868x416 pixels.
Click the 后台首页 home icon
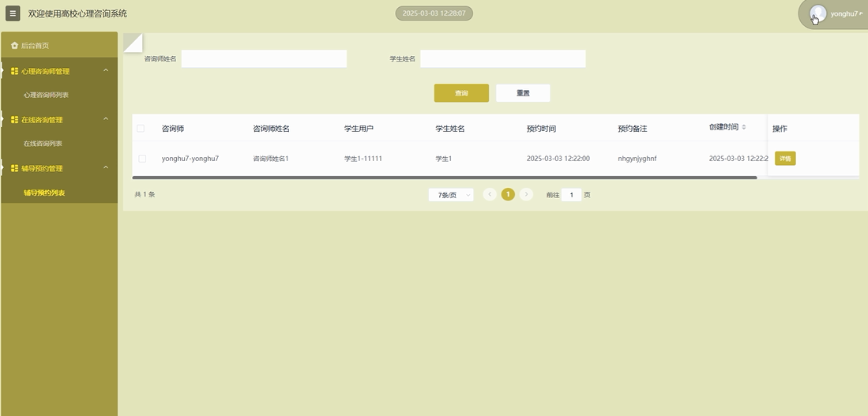click(14, 46)
